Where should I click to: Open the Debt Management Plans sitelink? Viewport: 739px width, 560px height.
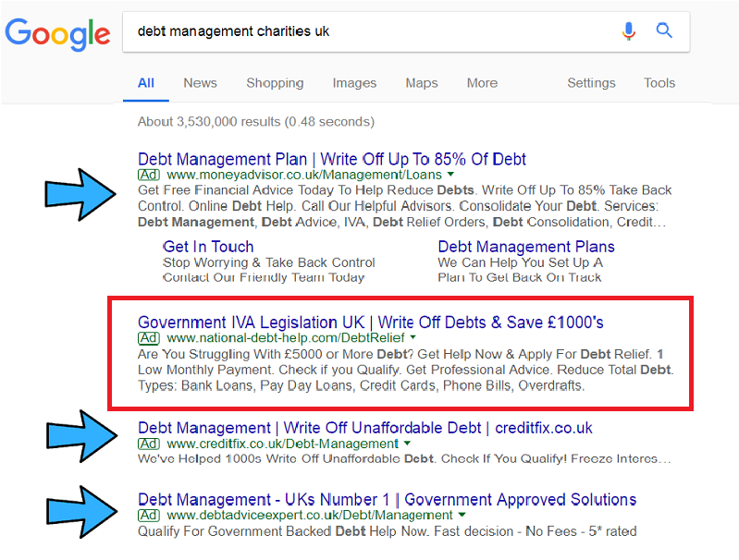(x=526, y=247)
